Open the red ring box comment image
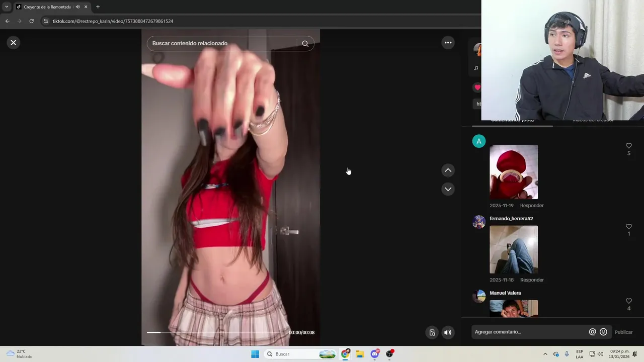This screenshot has width=644, height=362. [514, 172]
